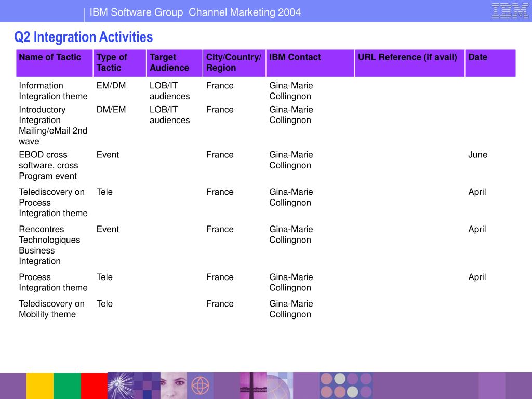Image resolution: width=532 pixels, height=399 pixels.
Task: Click 'Tele' in Telediscovery on Process Integration row
Action: 104,192
